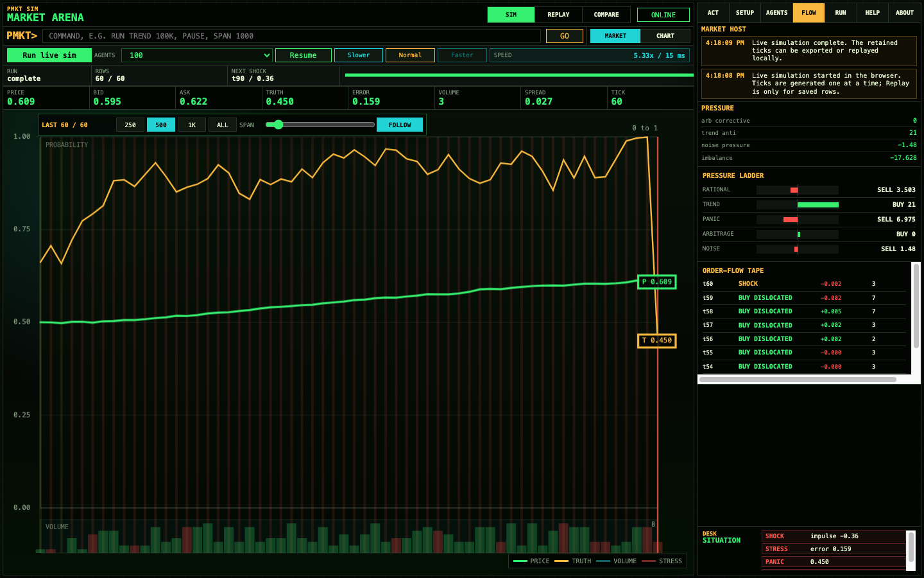
Task: Click the NOISE pressure ladder row
Action: coord(809,249)
